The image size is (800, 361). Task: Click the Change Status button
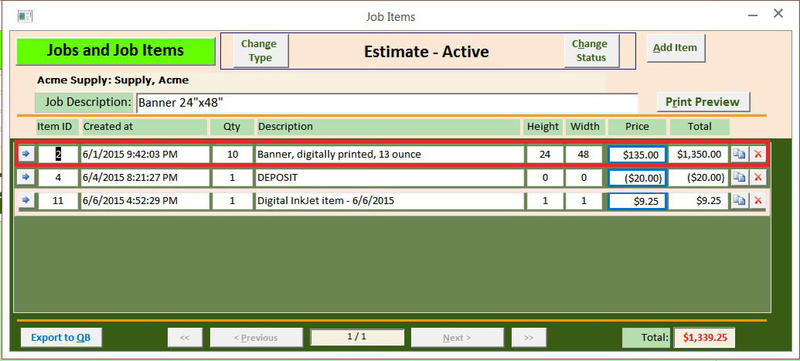[x=591, y=51]
